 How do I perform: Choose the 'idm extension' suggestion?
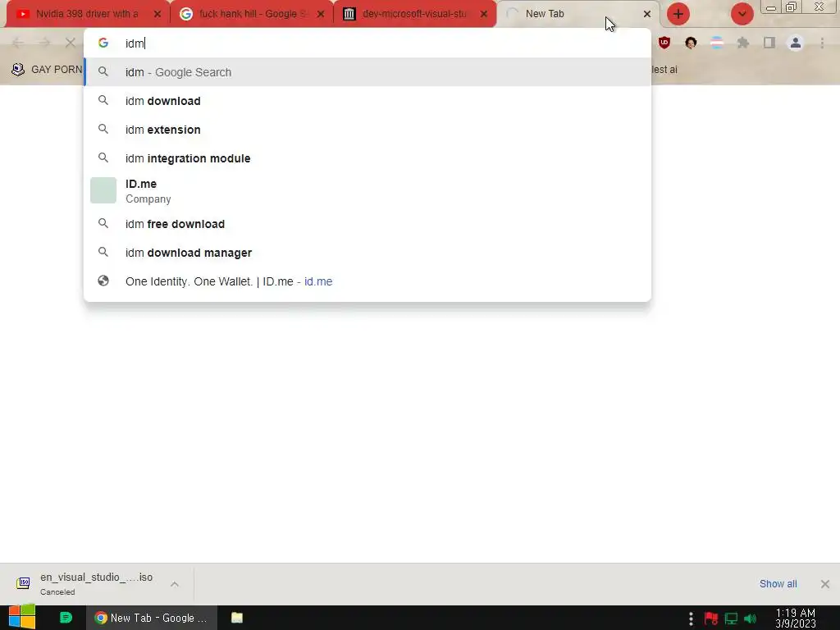(367, 130)
